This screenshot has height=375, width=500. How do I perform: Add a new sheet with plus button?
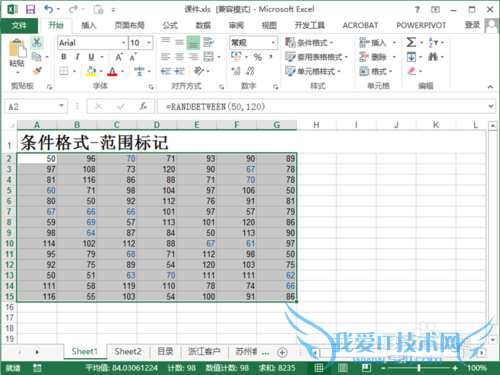(282, 352)
